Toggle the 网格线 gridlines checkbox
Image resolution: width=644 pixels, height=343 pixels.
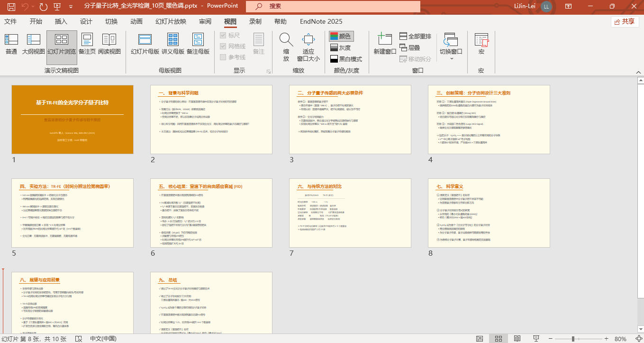coord(233,46)
